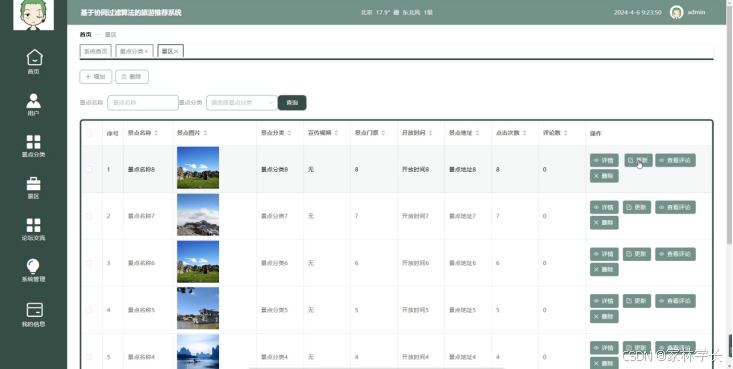Delete the 景点名称8 row via × 删除

(x=604, y=176)
